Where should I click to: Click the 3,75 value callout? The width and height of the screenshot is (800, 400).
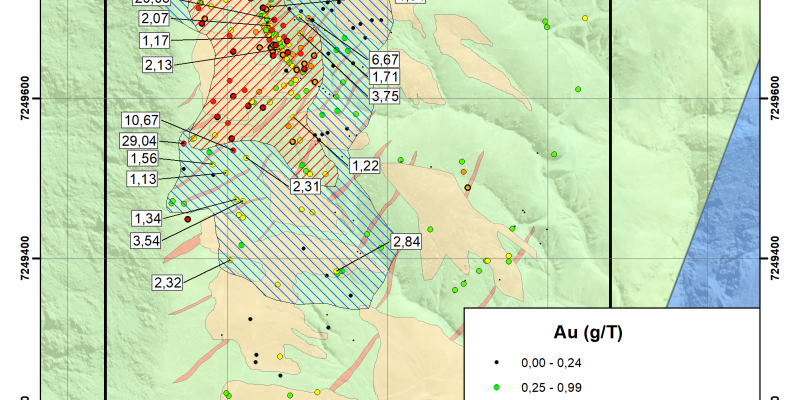point(386,96)
